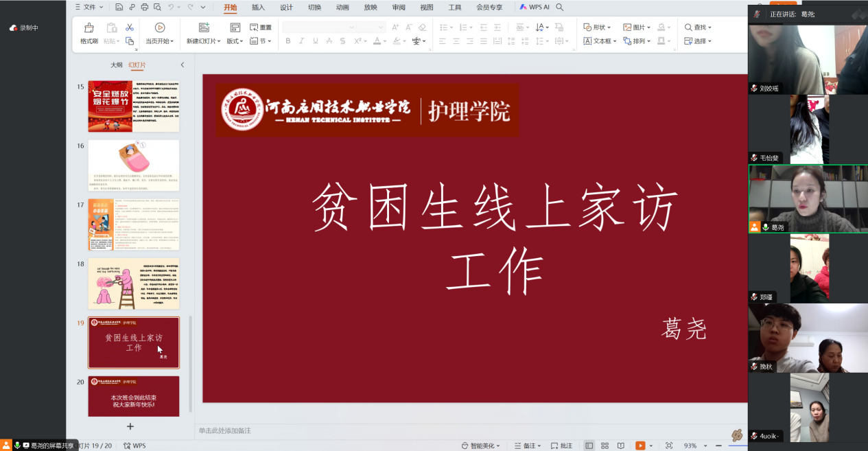
Task: Open the Insert (插入) ribbon tab
Action: pos(258,8)
